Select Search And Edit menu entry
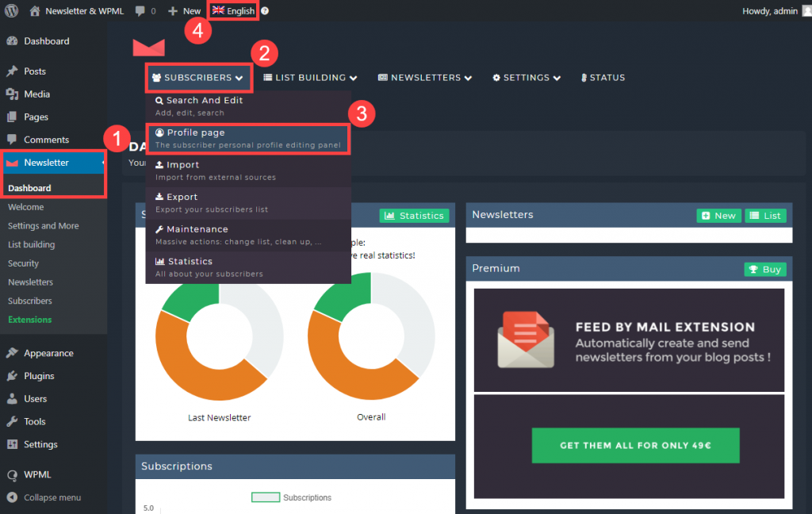812x514 pixels. click(248, 106)
